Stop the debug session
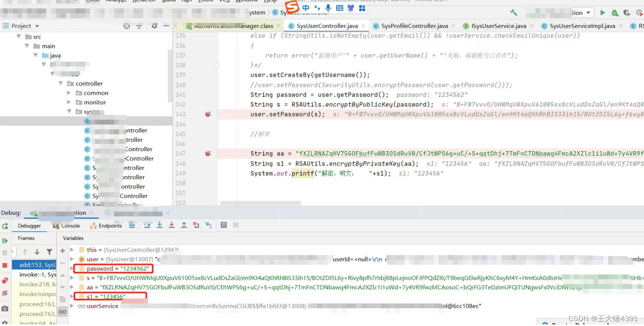Viewport: 644px width, 326px height. (5, 265)
